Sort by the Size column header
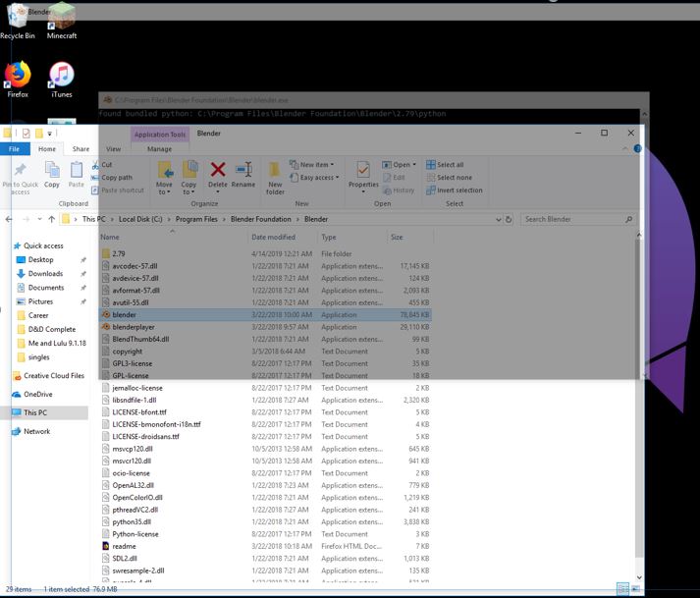The width and height of the screenshot is (700, 598). [409, 238]
